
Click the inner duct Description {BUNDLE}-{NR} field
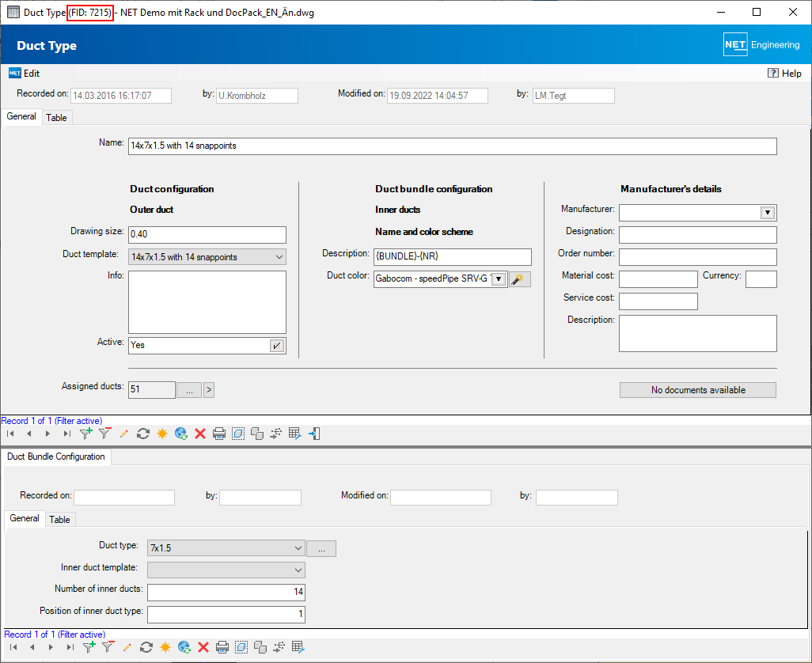(453, 256)
